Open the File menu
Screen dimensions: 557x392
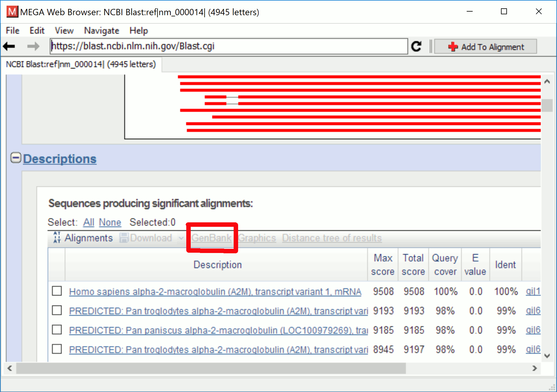click(13, 30)
